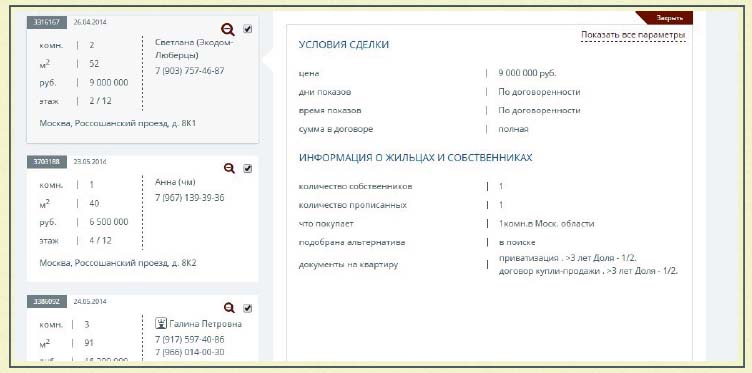Open the second listing's ID badge
The width and height of the screenshot is (752, 373).
click(x=47, y=162)
